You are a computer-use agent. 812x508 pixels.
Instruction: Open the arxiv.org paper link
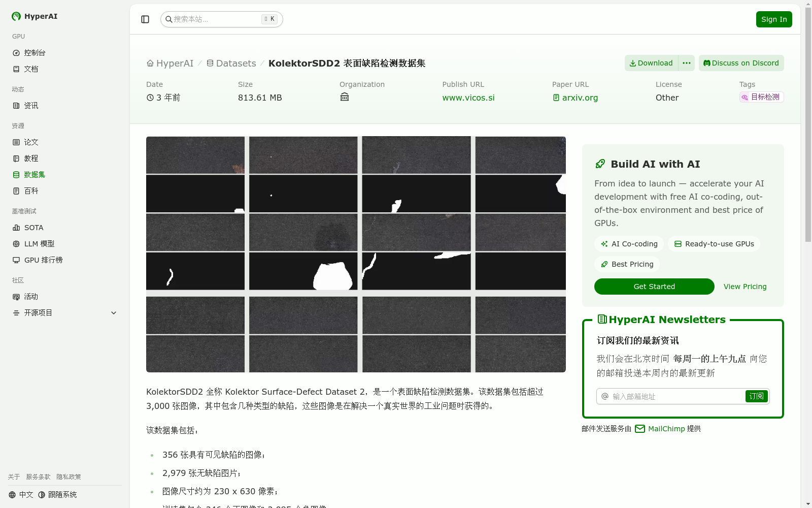tap(575, 98)
